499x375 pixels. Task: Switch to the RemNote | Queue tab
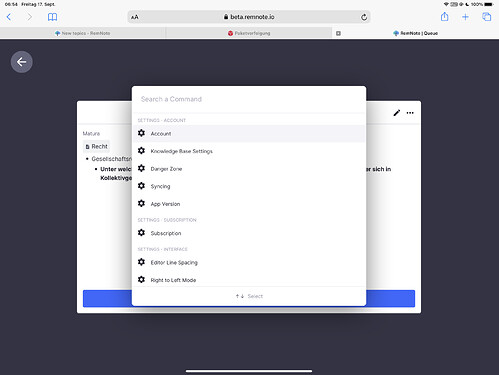pyautogui.click(x=416, y=33)
